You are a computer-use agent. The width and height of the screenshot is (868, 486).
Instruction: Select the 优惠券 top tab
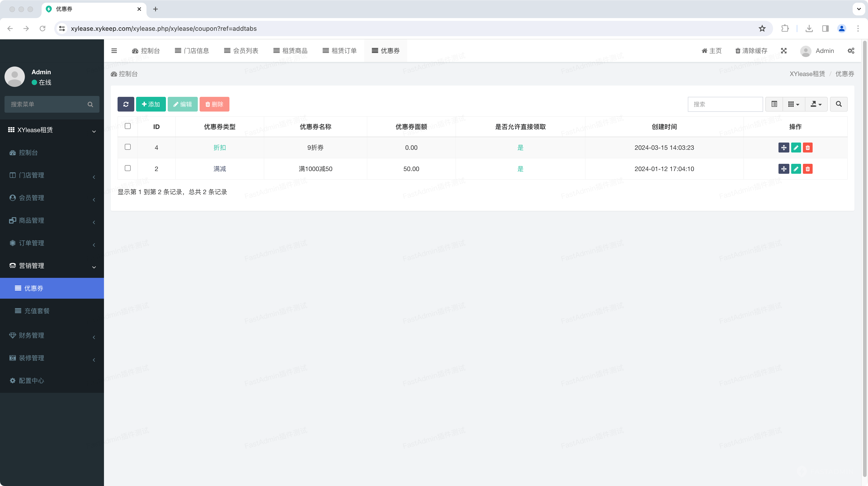[385, 51]
